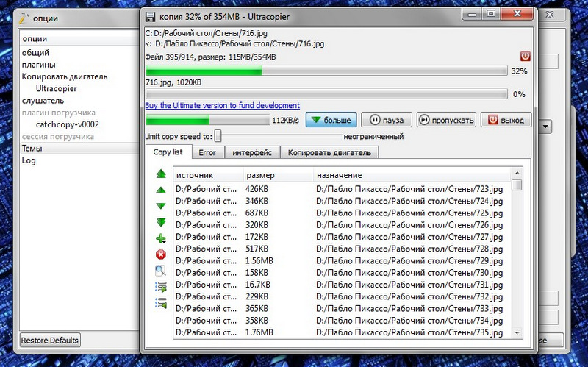Sort list by источник column header
The height and width of the screenshot is (367, 588).
pos(208,175)
